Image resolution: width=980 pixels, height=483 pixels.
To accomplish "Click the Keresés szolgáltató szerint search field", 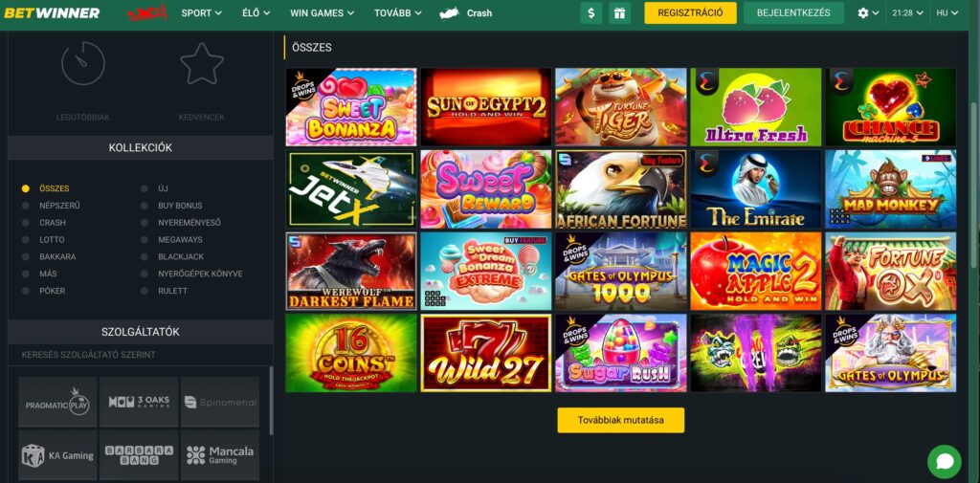I will tap(140, 355).
